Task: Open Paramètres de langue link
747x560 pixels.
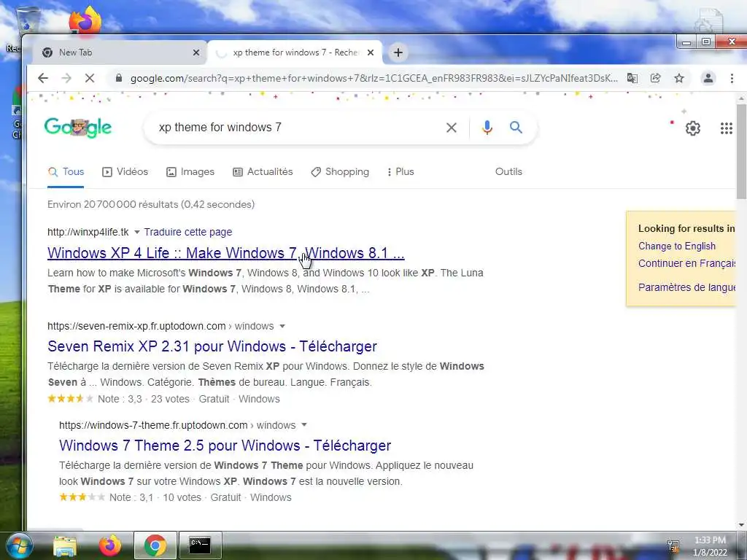Action: (x=687, y=287)
